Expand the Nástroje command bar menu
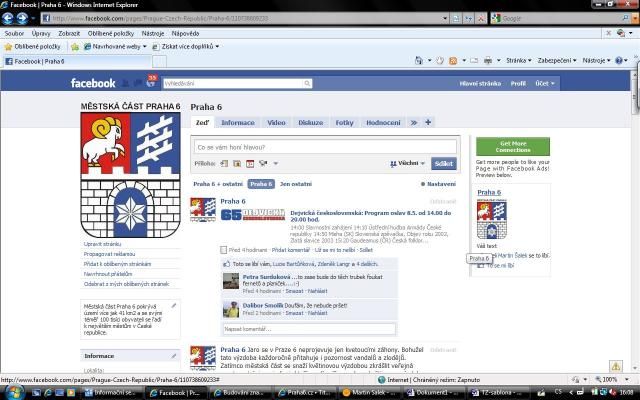The image size is (640, 400). [596, 60]
